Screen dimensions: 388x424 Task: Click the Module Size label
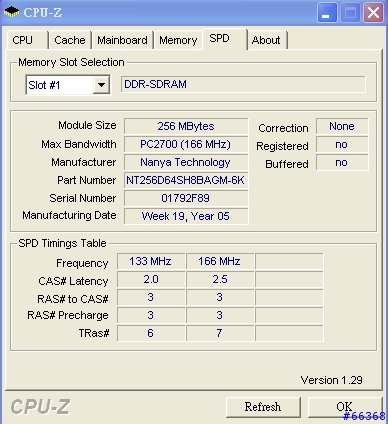87,125
